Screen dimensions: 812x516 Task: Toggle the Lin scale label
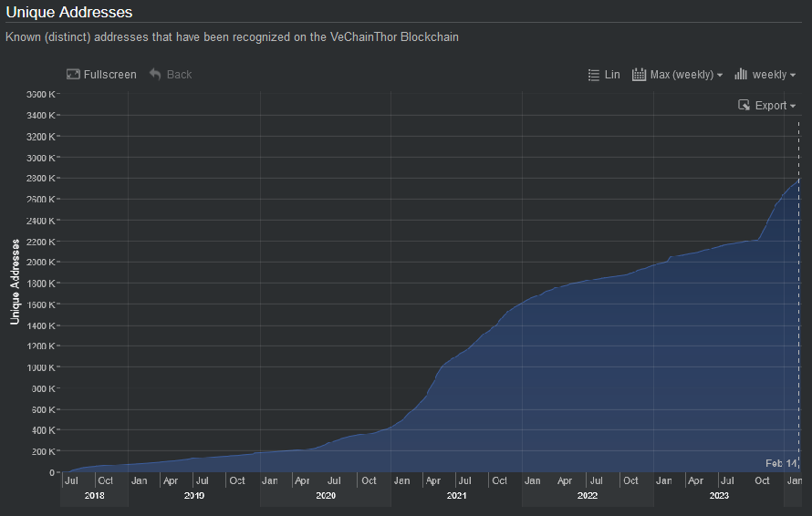click(x=612, y=75)
